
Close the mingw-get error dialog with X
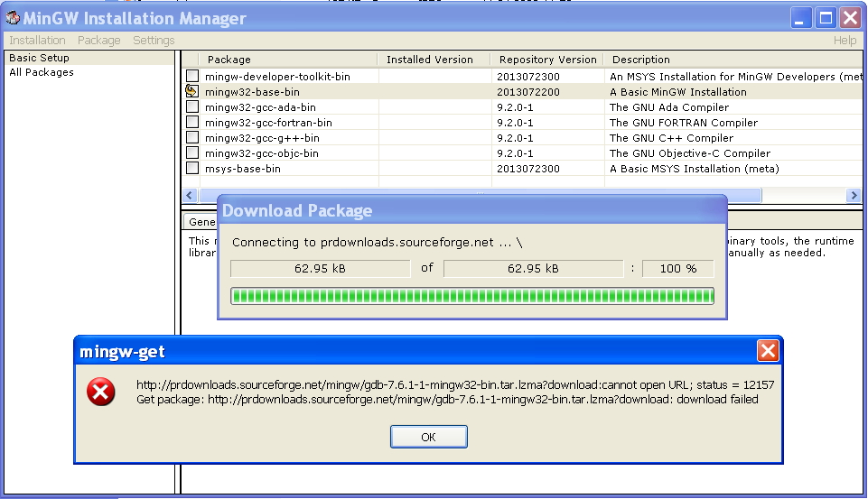pos(767,351)
